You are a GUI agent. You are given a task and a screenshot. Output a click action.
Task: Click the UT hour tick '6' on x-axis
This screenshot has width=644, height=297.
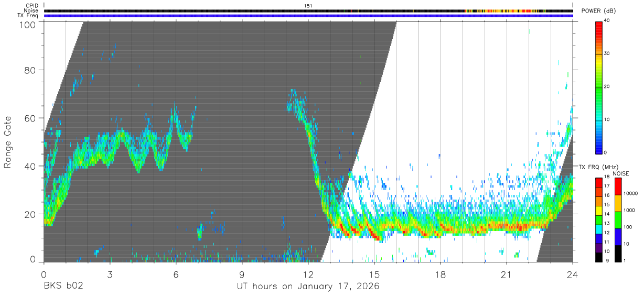coord(176,274)
